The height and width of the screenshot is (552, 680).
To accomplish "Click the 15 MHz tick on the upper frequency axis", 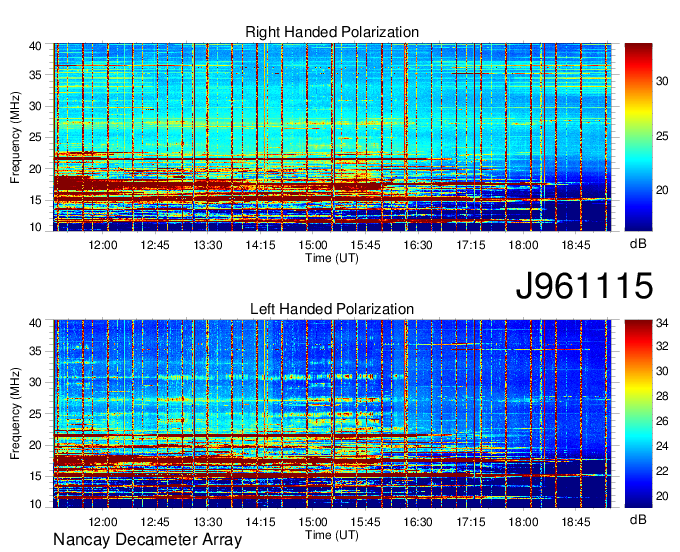I will (x=35, y=200).
